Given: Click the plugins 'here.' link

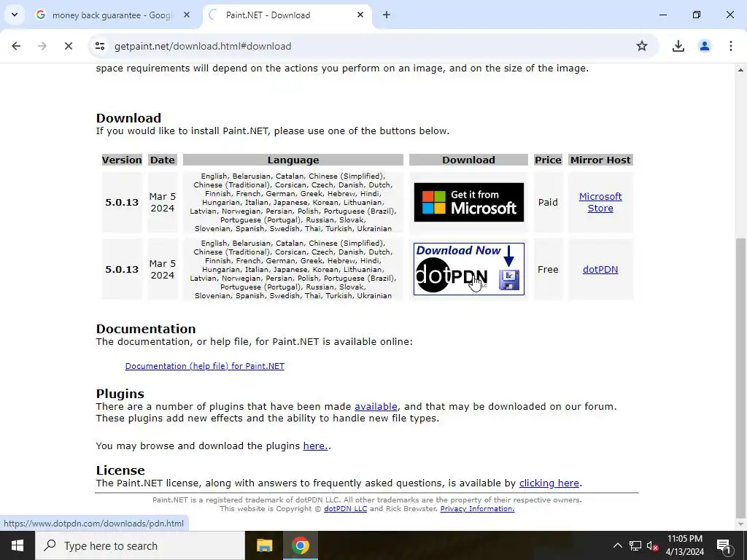Looking at the screenshot, I should [315, 446].
